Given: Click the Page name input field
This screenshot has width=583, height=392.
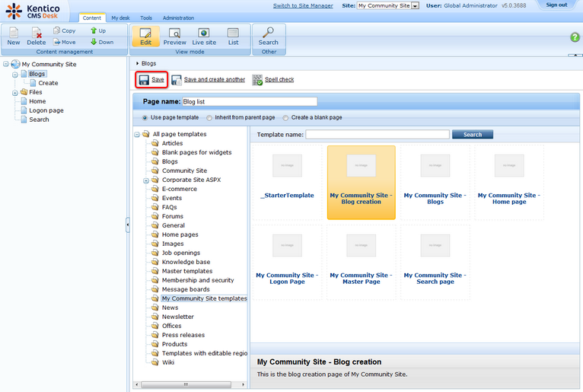Looking at the screenshot, I should [x=250, y=101].
